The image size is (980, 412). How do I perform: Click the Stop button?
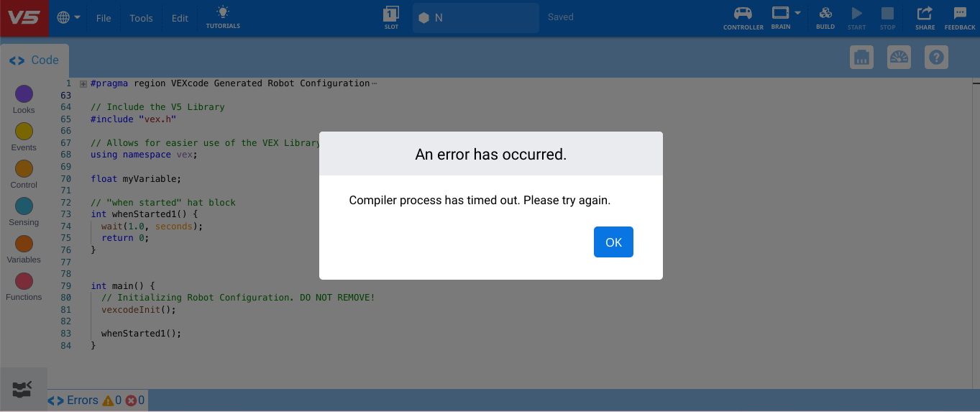coord(888,18)
